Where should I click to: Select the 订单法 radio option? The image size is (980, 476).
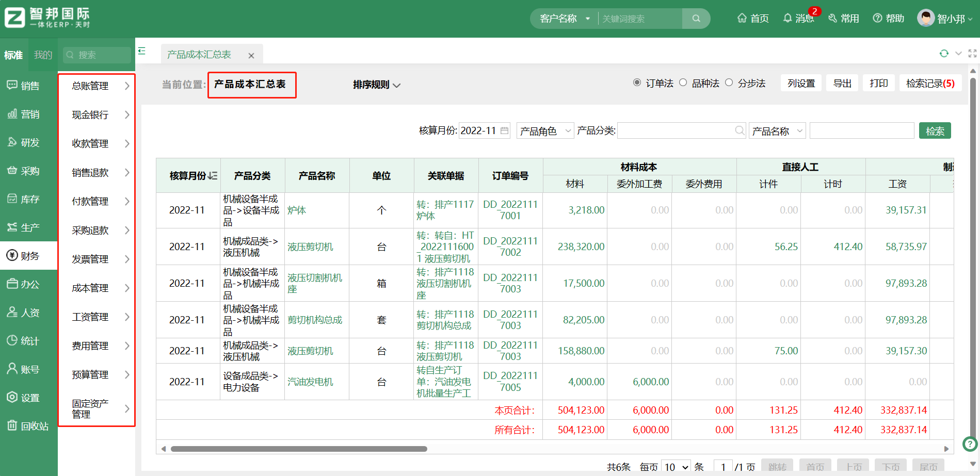pyautogui.click(x=637, y=83)
